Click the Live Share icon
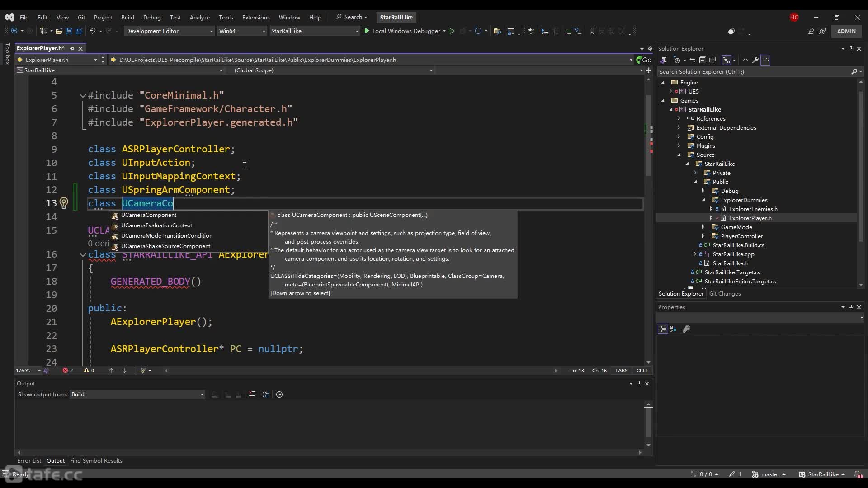Screen dimensions: 868x488 (x=811, y=31)
